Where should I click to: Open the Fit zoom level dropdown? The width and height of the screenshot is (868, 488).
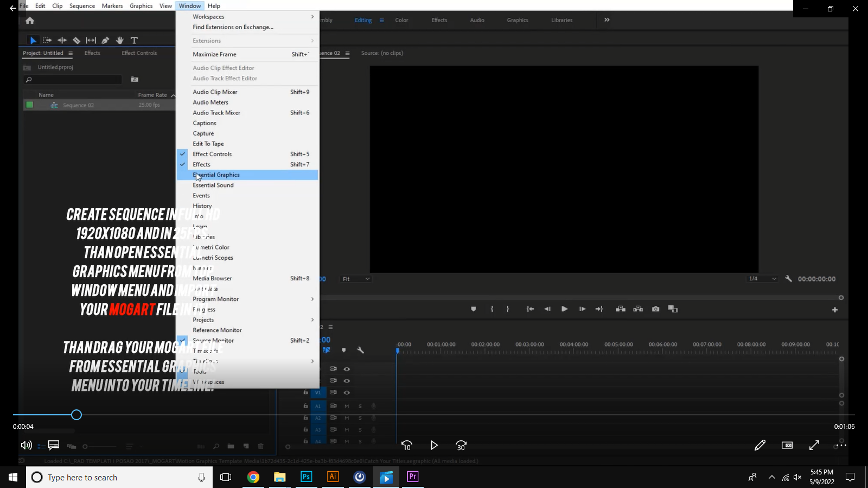click(356, 279)
